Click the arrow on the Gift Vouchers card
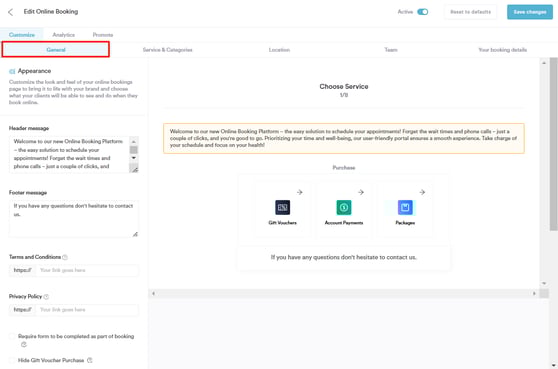 300,193
